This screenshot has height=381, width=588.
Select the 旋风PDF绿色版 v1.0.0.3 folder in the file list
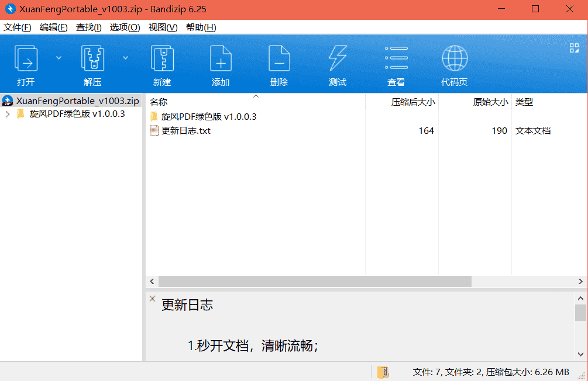(x=208, y=116)
